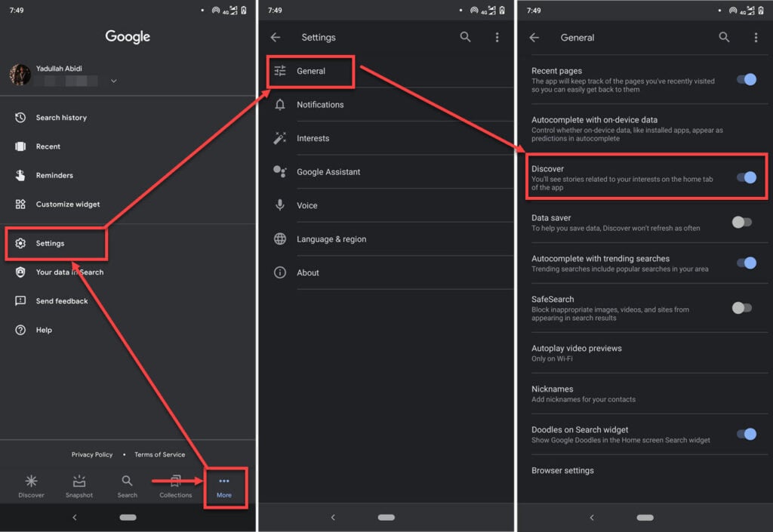
Task: Click the Send feedback icon
Action: (20, 300)
